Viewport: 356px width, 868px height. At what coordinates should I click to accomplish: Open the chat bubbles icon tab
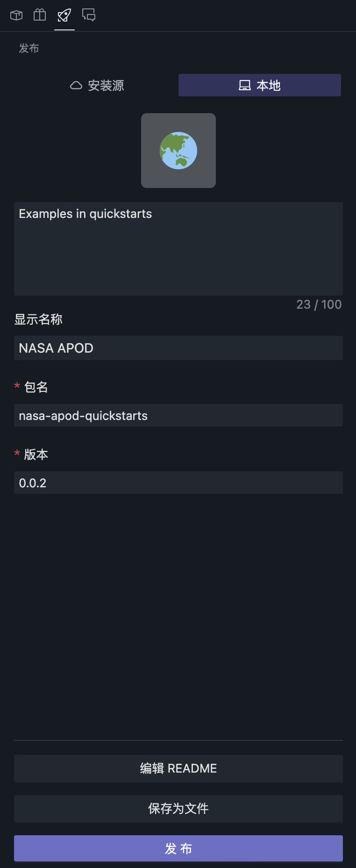point(89,15)
